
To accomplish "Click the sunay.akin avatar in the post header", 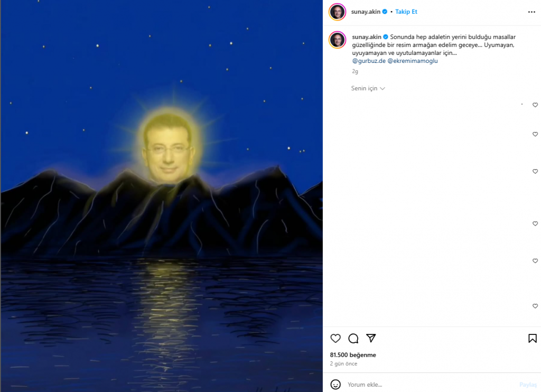I will pyautogui.click(x=337, y=12).
